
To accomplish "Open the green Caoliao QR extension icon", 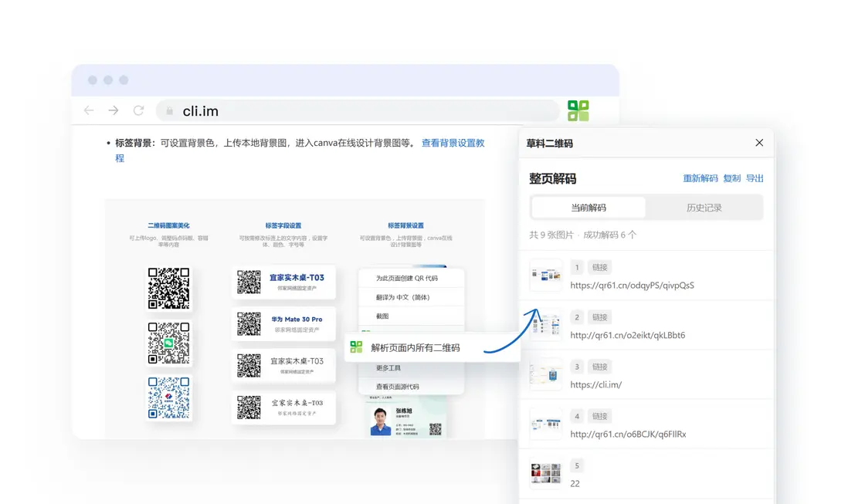I will point(578,110).
